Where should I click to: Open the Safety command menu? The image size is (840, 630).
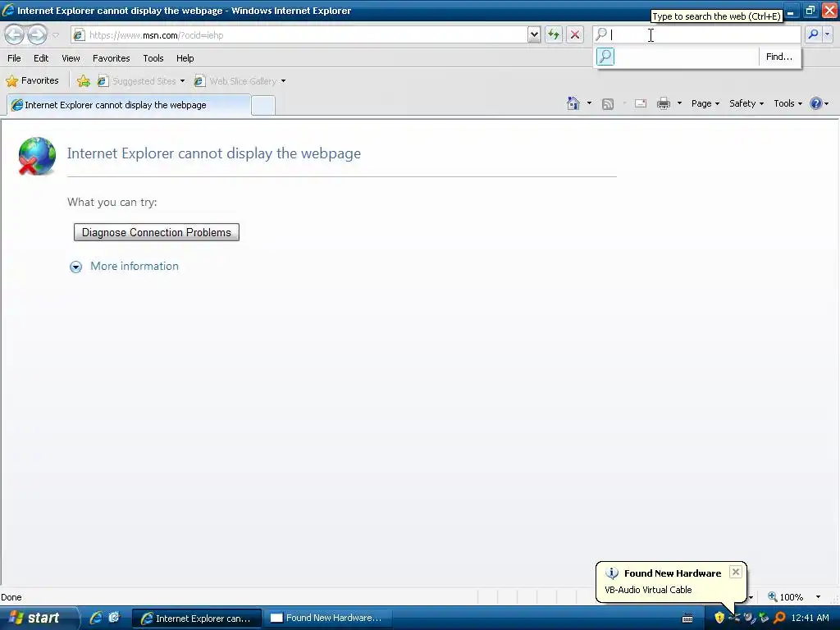pyautogui.click(x=746, y=103)
